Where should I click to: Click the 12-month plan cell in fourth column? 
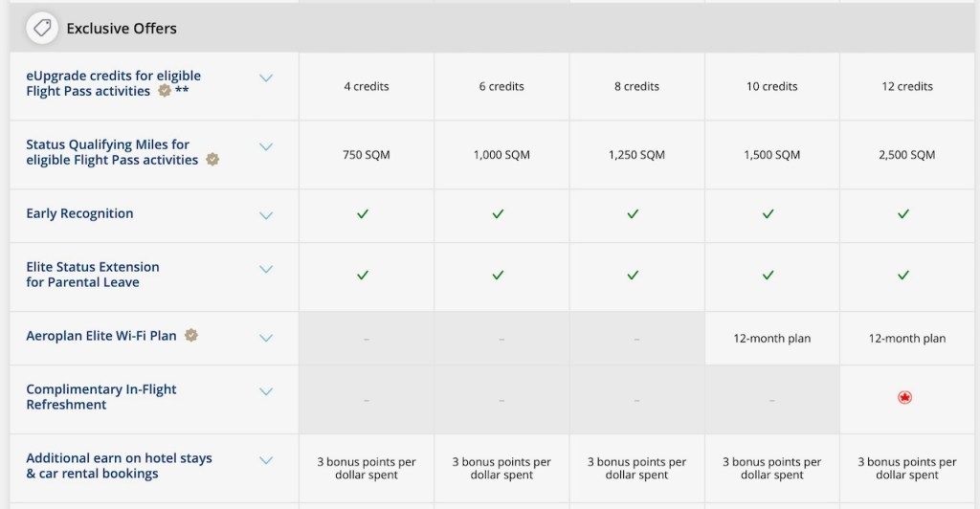click(x=771, y=339)
